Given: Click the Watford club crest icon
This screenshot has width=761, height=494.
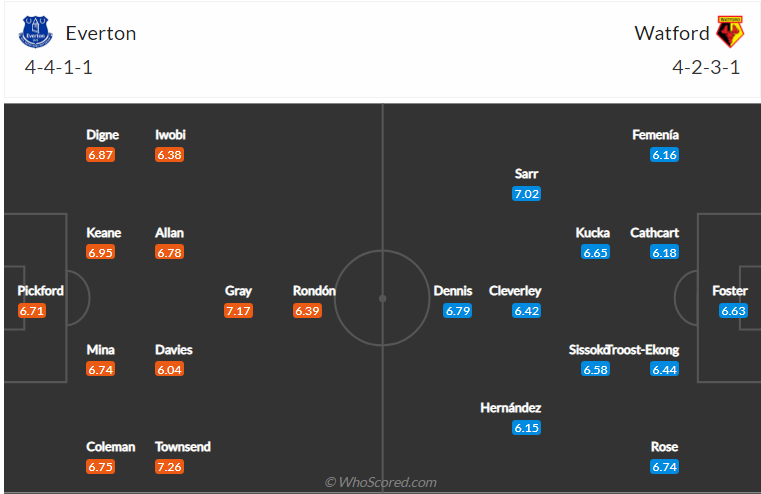Looking at the screenshot, I should click(x=730, y=33).
